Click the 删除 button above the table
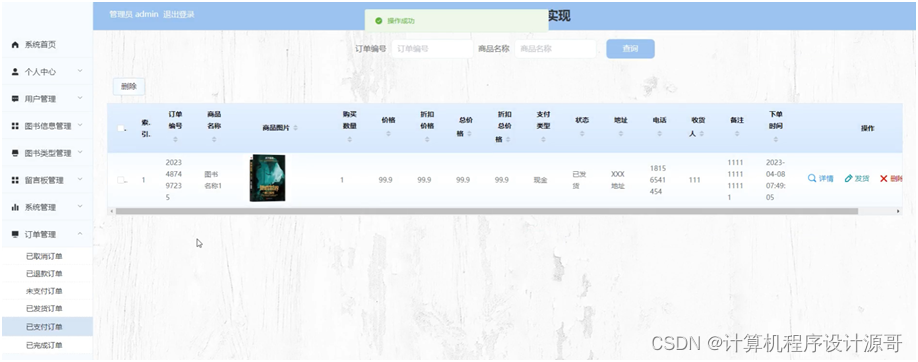Image resolution: width=918 pixels, height=362 pixels. click(x=129, y=86)
